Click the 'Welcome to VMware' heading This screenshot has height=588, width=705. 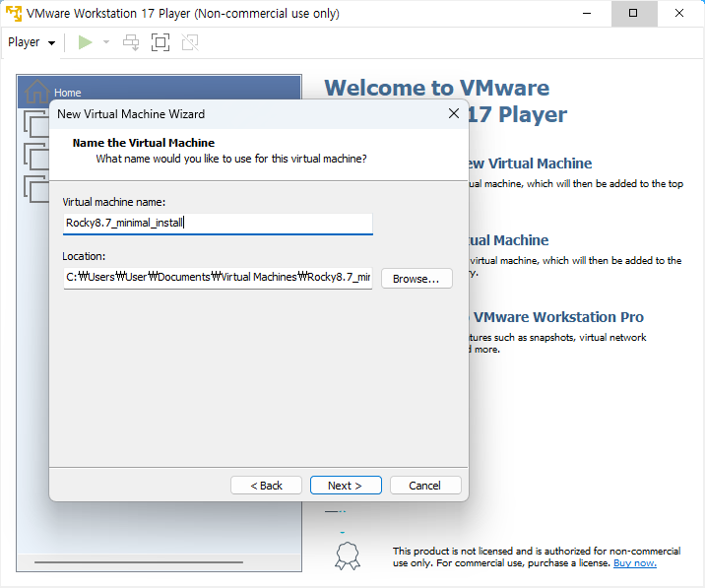(x=436, y=88)
